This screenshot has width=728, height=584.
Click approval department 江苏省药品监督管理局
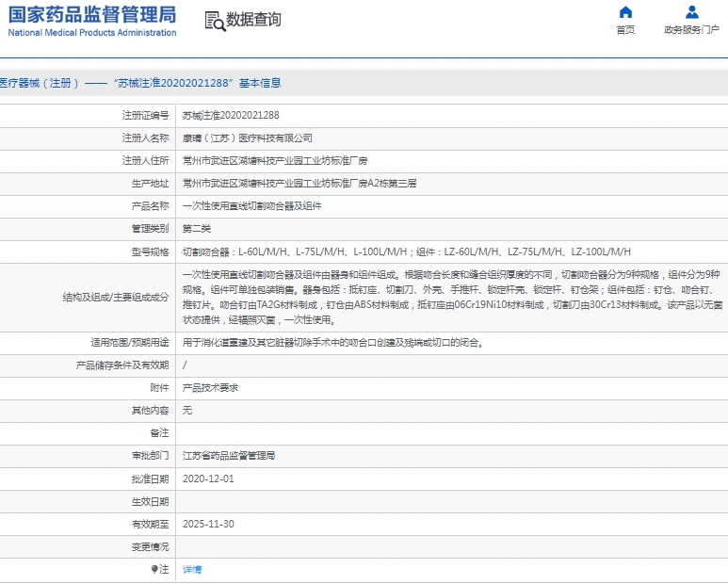click(229, 455)
